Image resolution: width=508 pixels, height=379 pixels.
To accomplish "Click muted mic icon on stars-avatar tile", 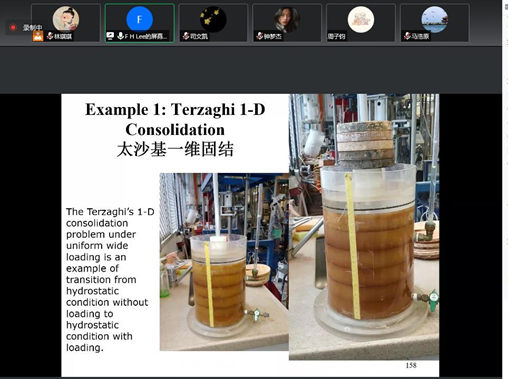I will click(186, 36).
